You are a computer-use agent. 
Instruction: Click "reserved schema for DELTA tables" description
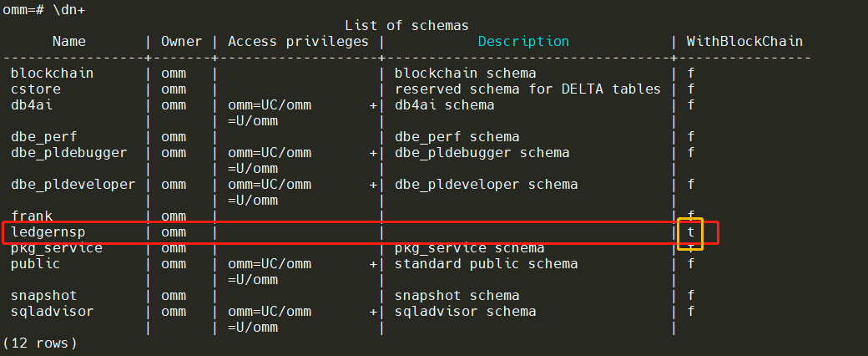(x=527, y=89)
